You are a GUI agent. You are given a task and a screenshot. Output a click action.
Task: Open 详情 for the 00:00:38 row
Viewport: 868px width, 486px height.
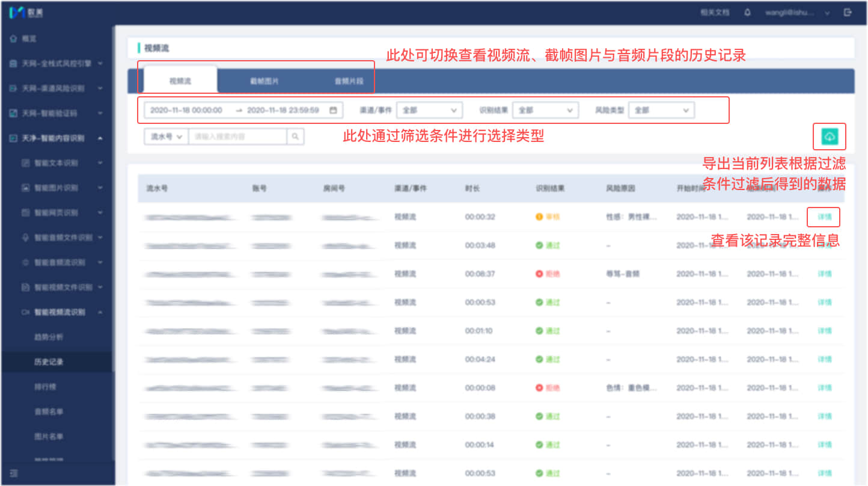pyautogui.click(x=824, y=416)
